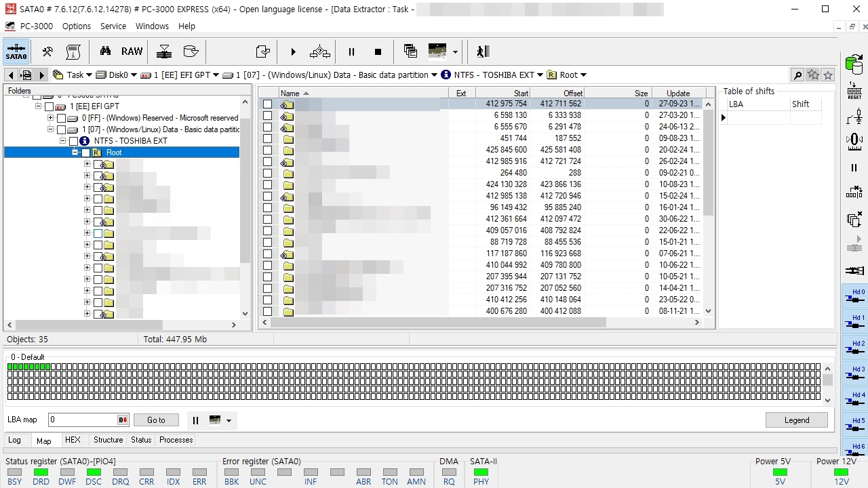868x488 pixels.
Task: Click the SATA0 port icon
Action: 16,52
